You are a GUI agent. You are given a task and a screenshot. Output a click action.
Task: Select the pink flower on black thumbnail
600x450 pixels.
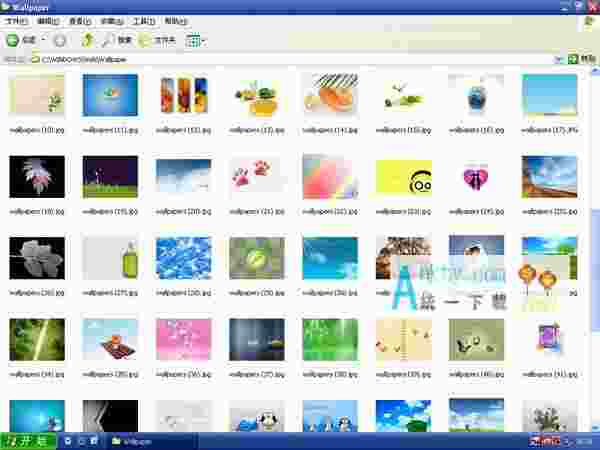tap(37, 177)
